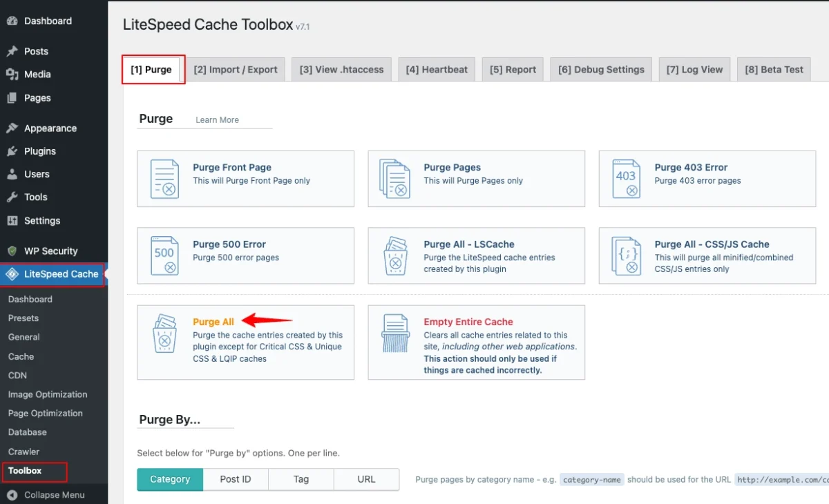The image size is (829, 504).
Task: Click the 403 error page icon
Action: tap(626, 179)
